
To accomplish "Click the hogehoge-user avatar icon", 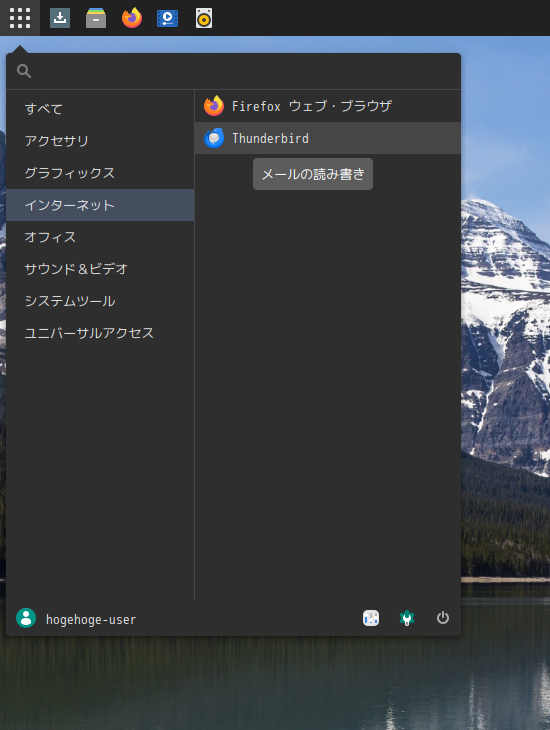I will coord(26,618).
